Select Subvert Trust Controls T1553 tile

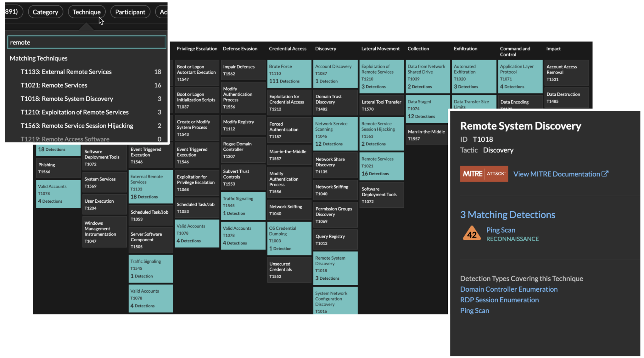tap(243, 178)
